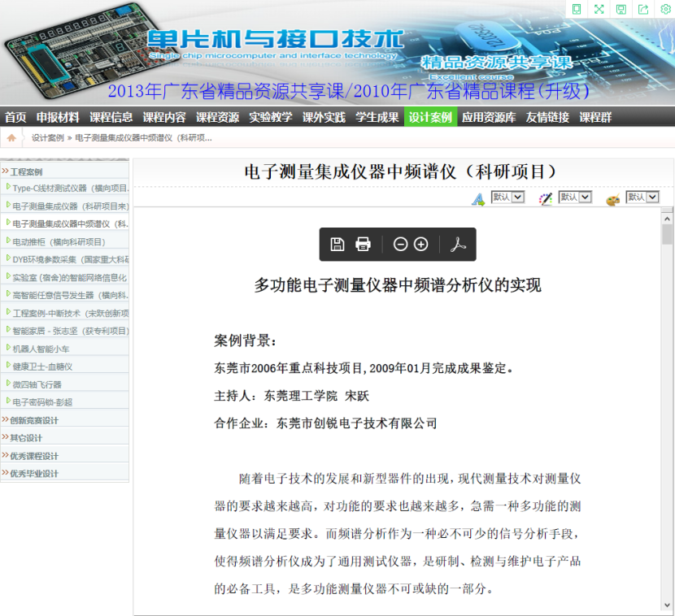This screenshot has width=675, height=616.
Task: Zoom in with the plus icon
Action: pos(420,244)
